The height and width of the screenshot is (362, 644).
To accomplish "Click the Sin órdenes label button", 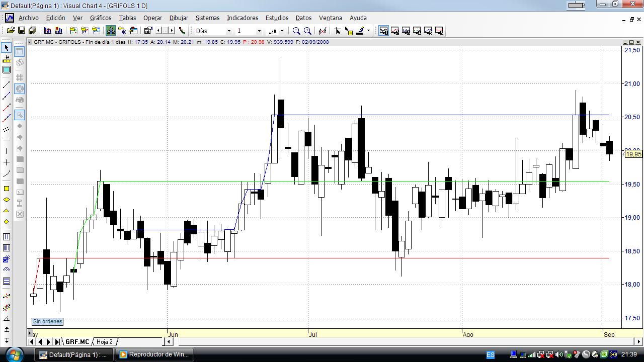I will click(48, 321).
